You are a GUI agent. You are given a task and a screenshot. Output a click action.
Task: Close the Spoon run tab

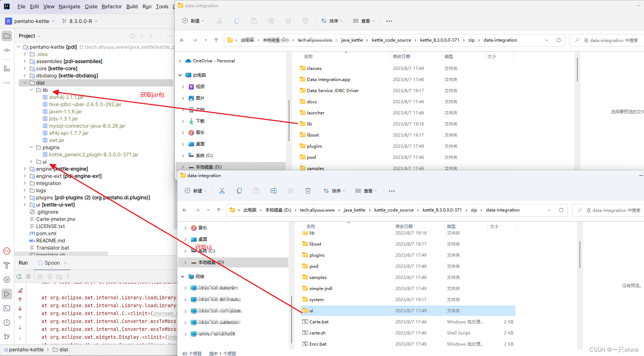click(x=66, y=263)
